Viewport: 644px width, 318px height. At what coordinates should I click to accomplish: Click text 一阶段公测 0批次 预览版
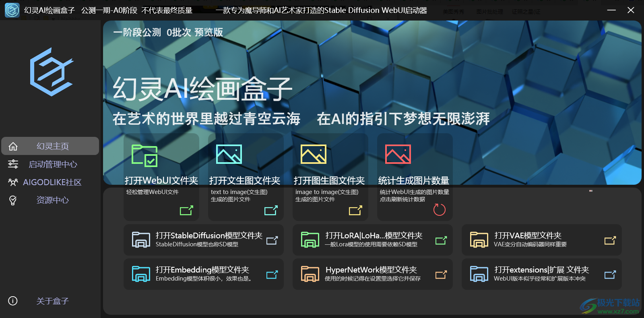click(168, 32)
